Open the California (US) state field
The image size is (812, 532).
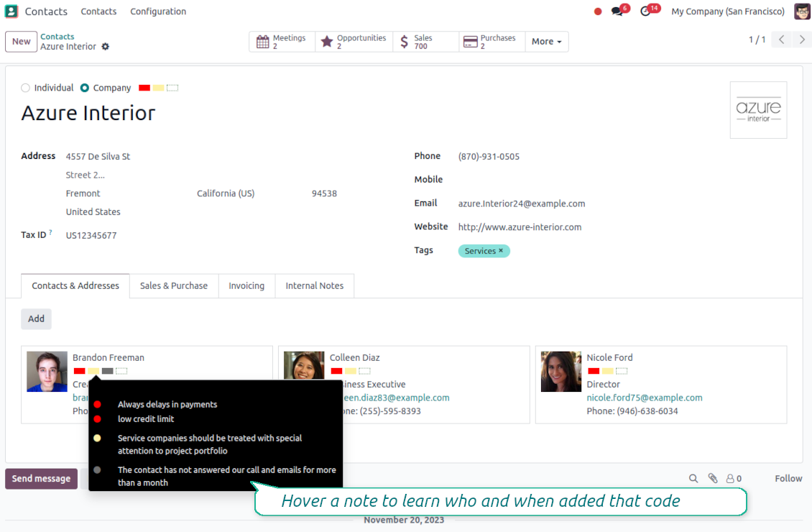225,193
